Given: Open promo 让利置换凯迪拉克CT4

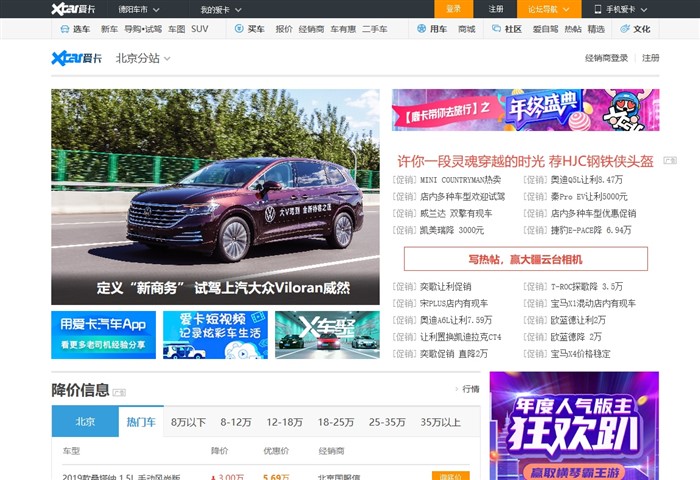Looking at the screenshot, I should [460, 337].
